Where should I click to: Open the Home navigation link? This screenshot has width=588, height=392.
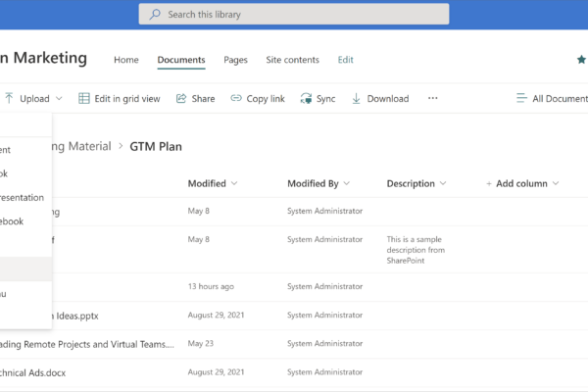click(x=126, y=60)
